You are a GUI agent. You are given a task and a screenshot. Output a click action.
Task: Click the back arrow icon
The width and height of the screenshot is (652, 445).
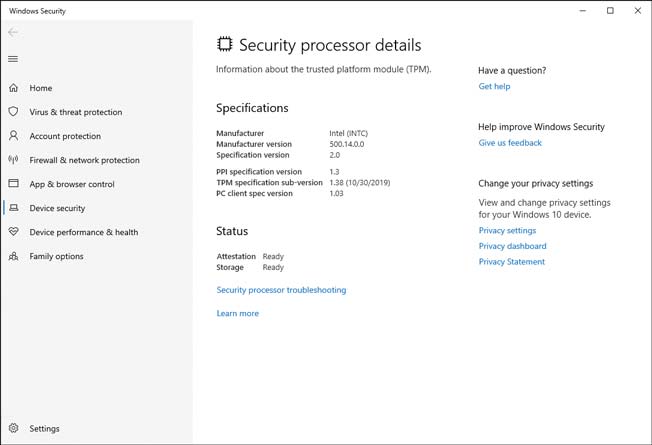point(13,32)
